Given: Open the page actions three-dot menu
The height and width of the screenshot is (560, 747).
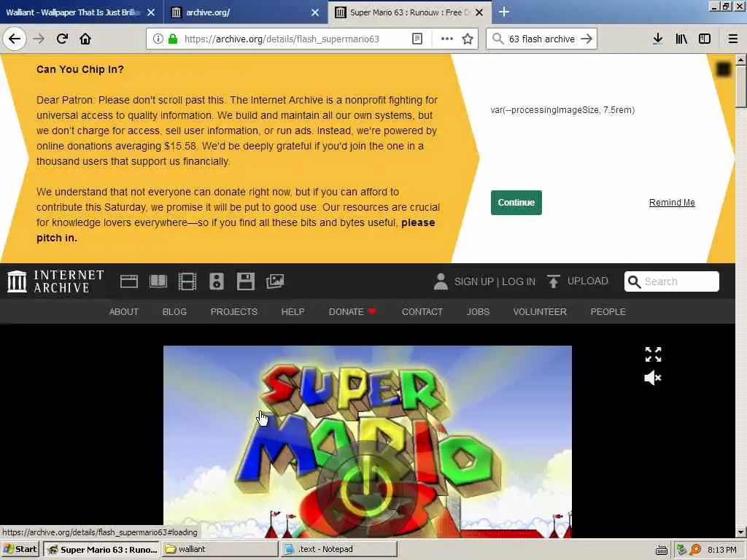Looking at the screenshot, I should tap(447, 39).
